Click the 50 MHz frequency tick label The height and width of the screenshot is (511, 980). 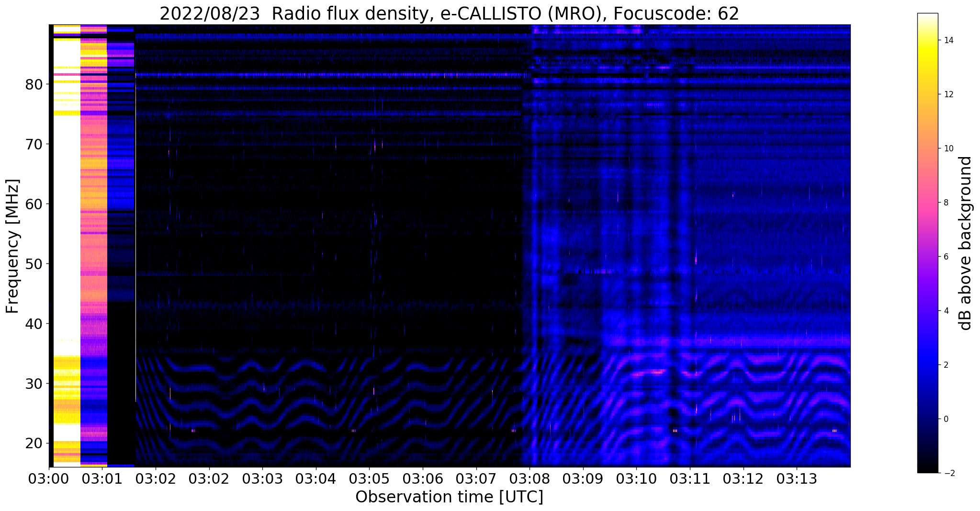(34, 264)
